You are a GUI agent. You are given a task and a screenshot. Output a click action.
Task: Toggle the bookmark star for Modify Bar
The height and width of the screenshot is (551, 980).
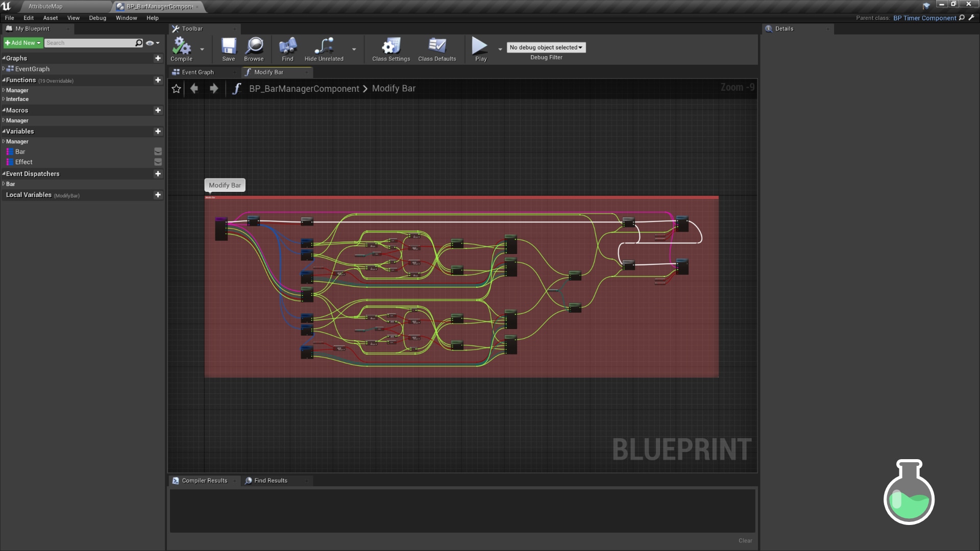click(x=176, y=88)
